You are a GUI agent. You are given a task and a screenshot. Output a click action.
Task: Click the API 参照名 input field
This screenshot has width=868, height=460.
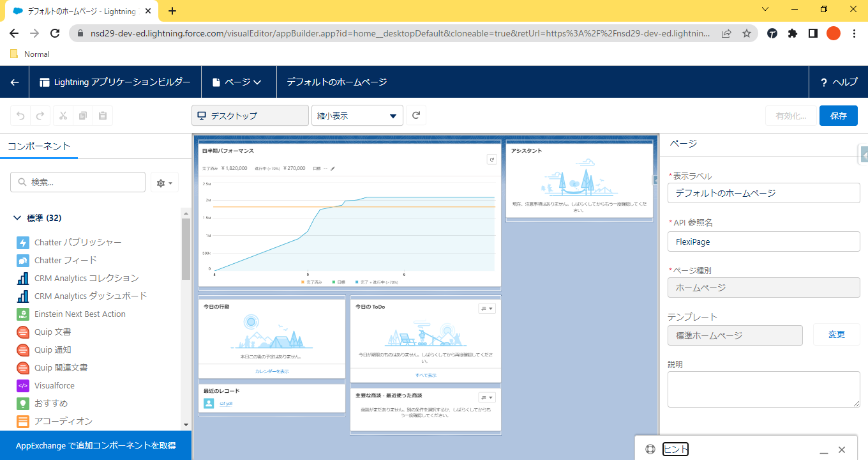[764, 241]
